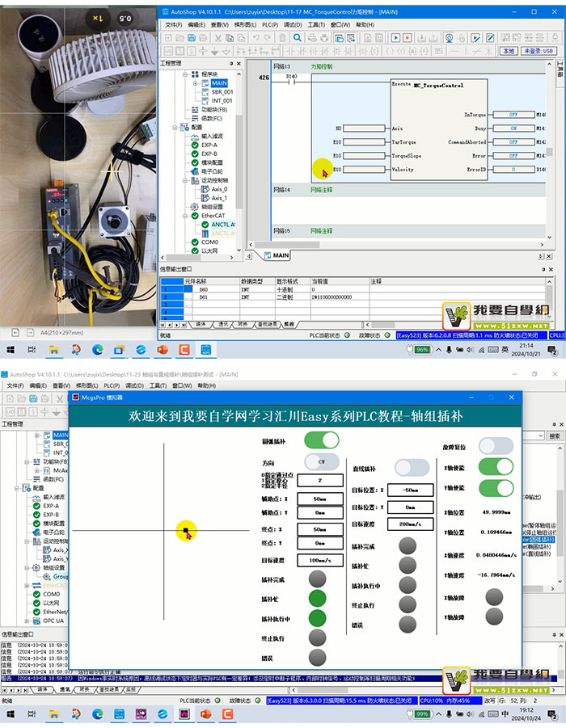This screenshot has width=566, height=728.
Task: Collapse the 配置 node in torque control tree
Action: pos(175,127)
